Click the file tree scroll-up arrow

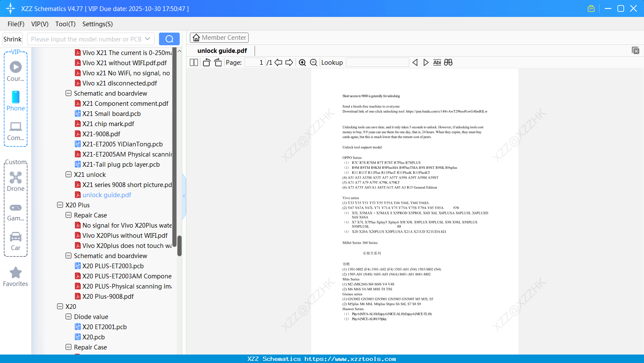[179, 51]
